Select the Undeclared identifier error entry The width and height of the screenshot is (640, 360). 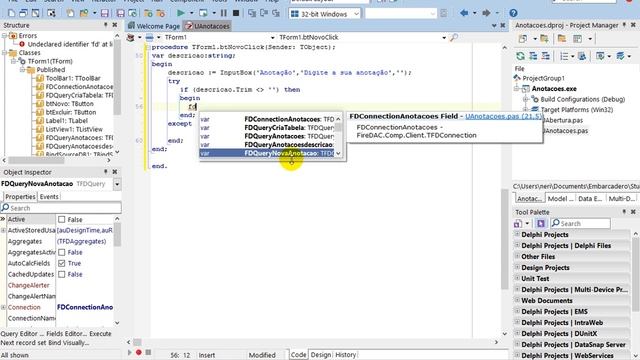70,44
